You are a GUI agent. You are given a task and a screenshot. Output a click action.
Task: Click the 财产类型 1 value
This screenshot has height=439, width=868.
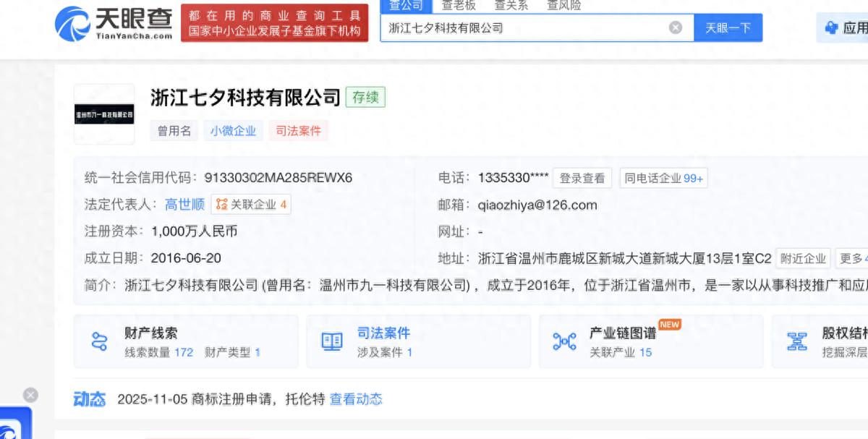[x=258, y=352]
